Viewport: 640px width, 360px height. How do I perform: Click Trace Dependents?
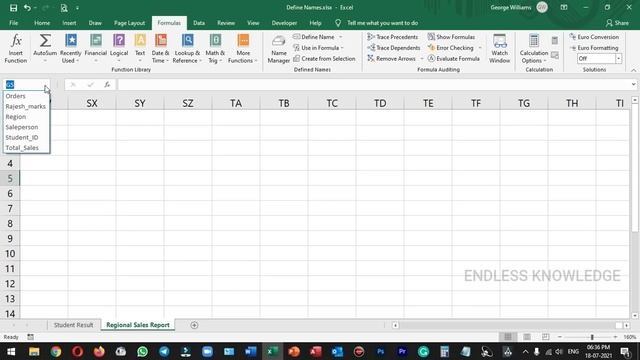[x=393, y=48]
